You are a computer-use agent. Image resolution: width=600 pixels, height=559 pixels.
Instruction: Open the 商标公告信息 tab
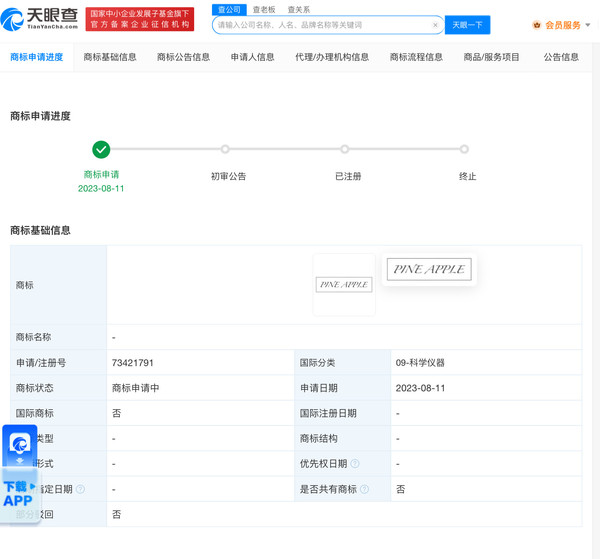[183, 57]
